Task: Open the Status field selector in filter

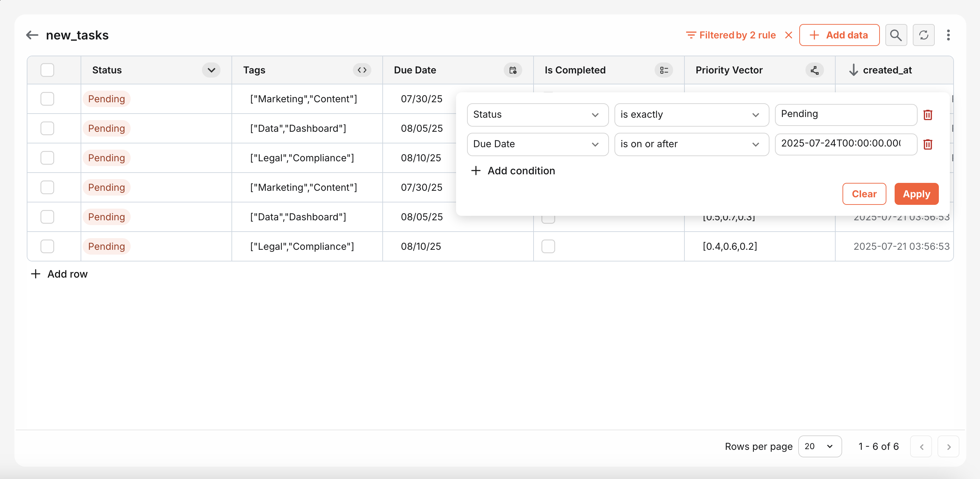Action: tap(537, 115)
